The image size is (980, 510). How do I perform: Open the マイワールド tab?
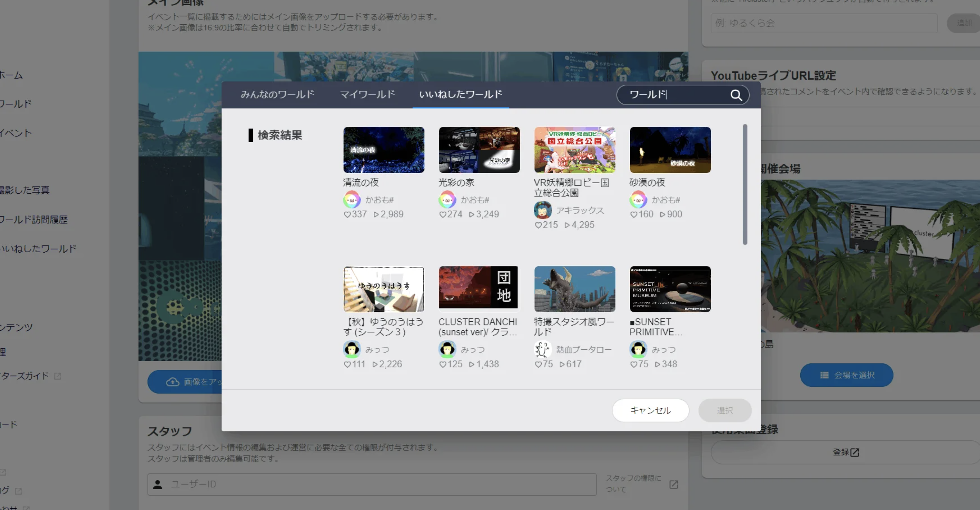(x=367, y=94)
